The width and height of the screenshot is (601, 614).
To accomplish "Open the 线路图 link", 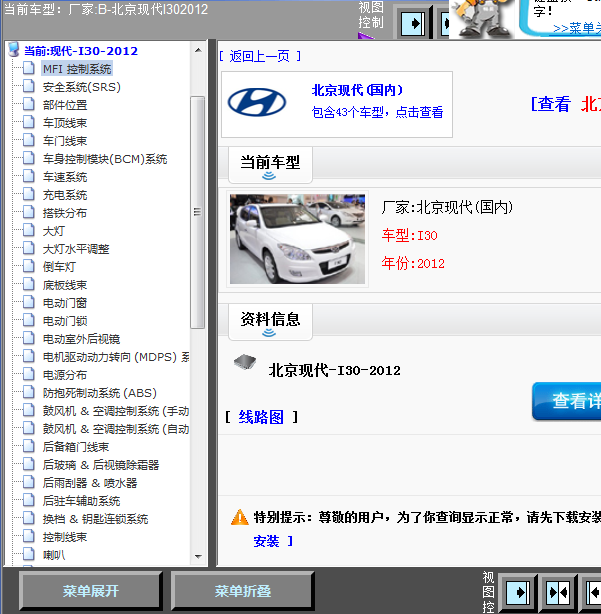I will (261, 417).
